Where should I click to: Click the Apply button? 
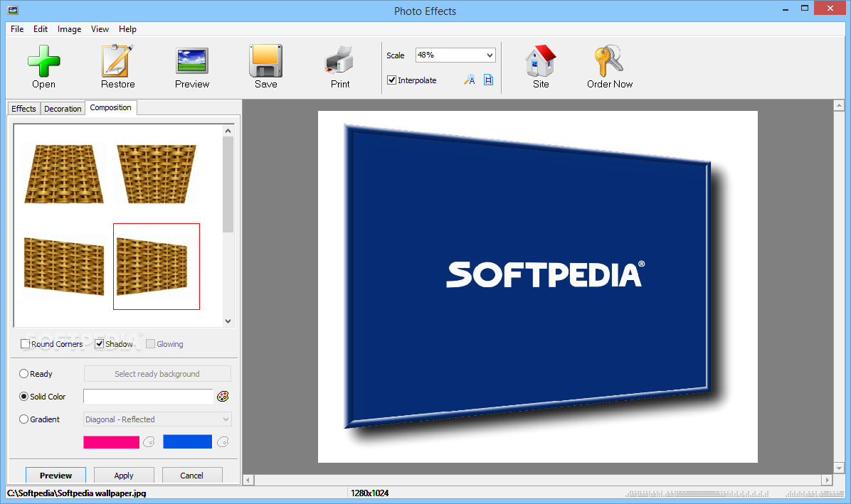[x=124, y=476]
